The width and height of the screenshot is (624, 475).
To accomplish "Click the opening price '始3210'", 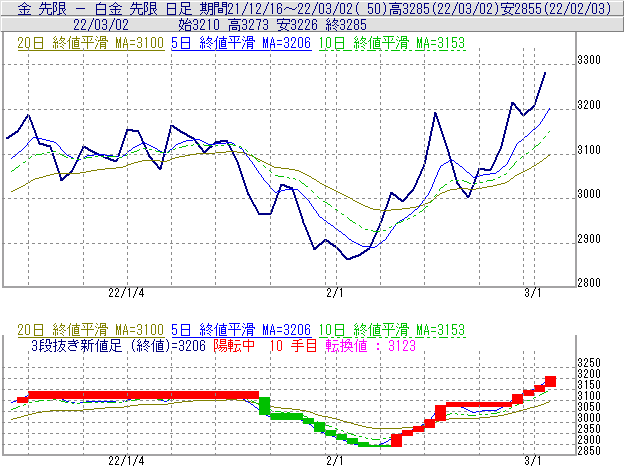I will click(199, 25).
